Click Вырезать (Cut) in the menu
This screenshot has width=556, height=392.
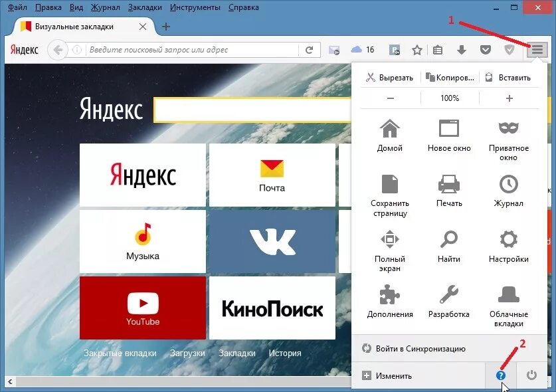click(390, 77)
